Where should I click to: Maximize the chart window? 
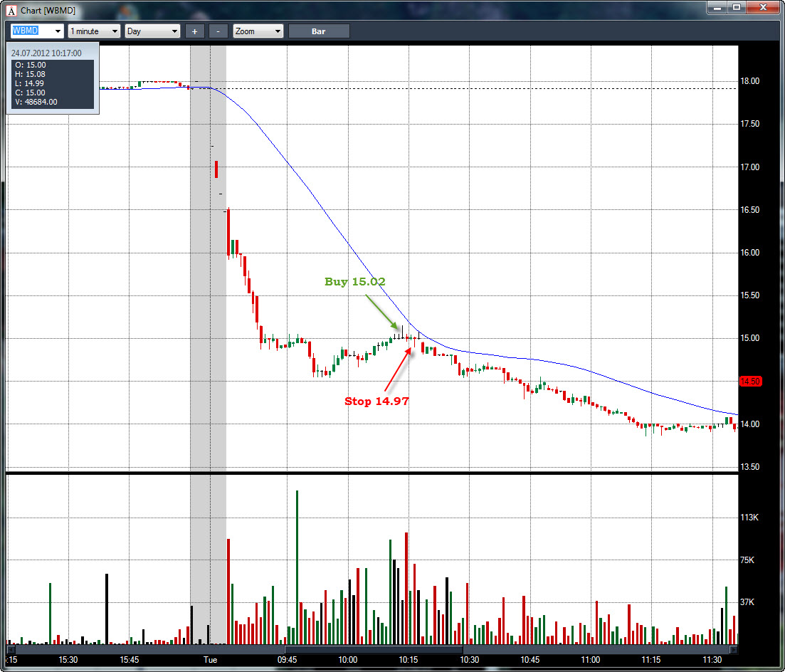pos(737,7)
